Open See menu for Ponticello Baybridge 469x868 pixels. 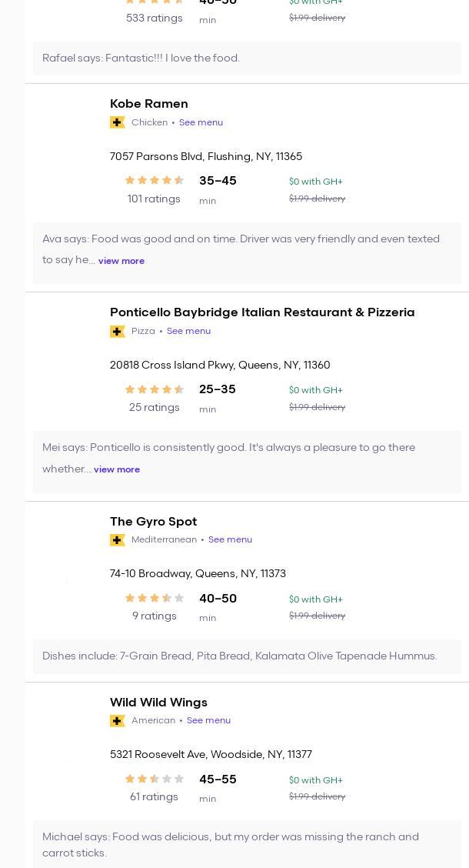pos(188,331)
